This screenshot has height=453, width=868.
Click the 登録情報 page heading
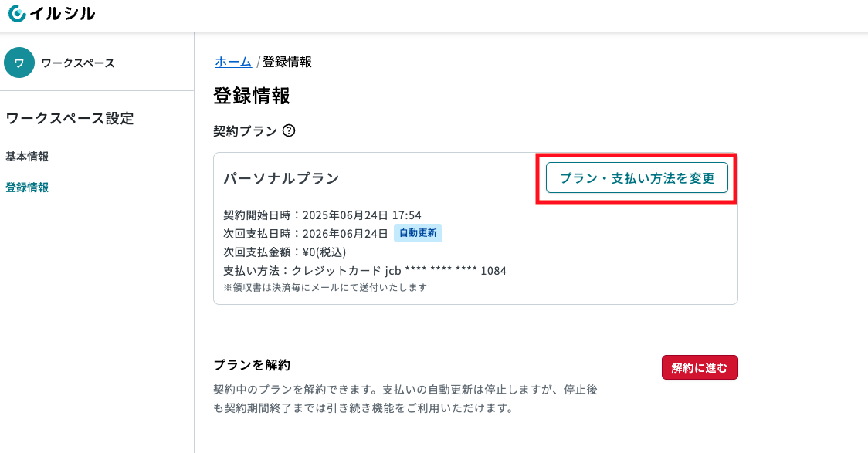point(251,96)
